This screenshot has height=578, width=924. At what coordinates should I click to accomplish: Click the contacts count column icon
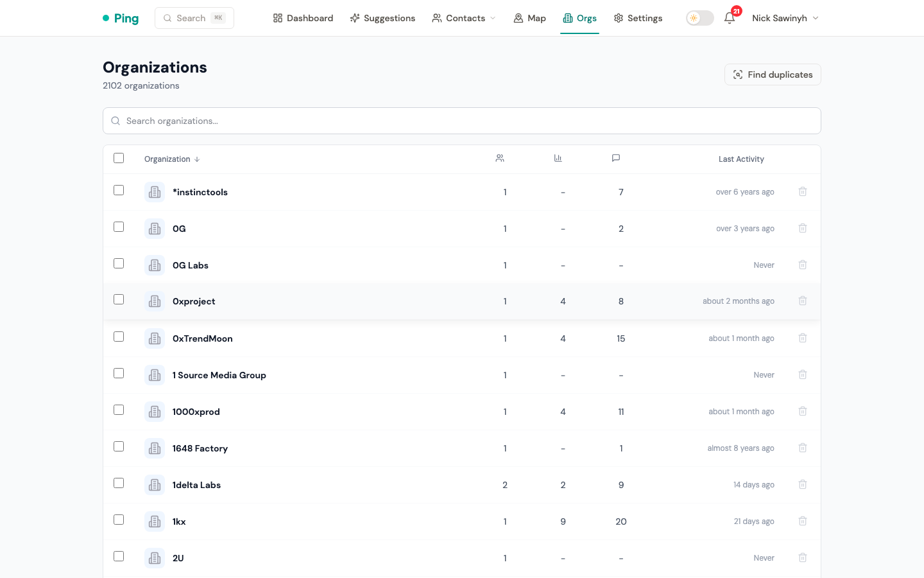coord(500,158)
